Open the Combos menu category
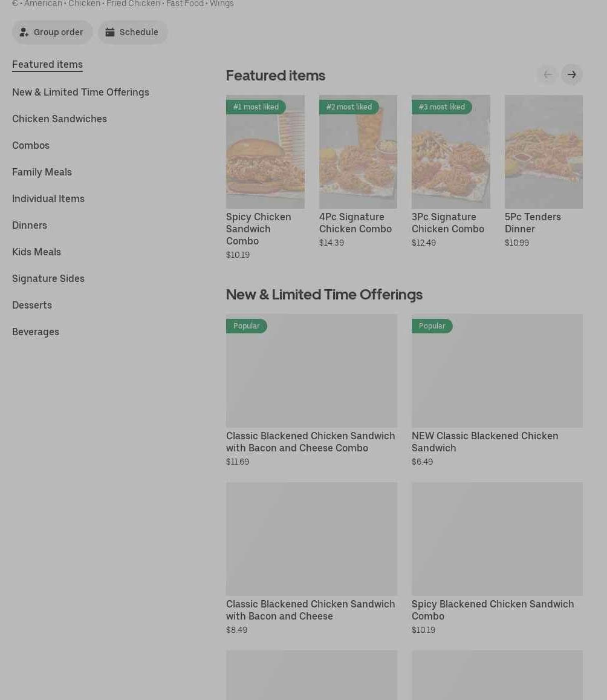This screenshot has width=607, height=700. pos(31,145)
